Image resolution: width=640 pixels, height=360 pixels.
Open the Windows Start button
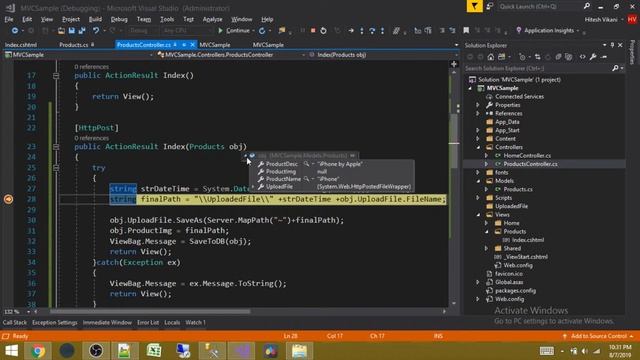point(11,351)
